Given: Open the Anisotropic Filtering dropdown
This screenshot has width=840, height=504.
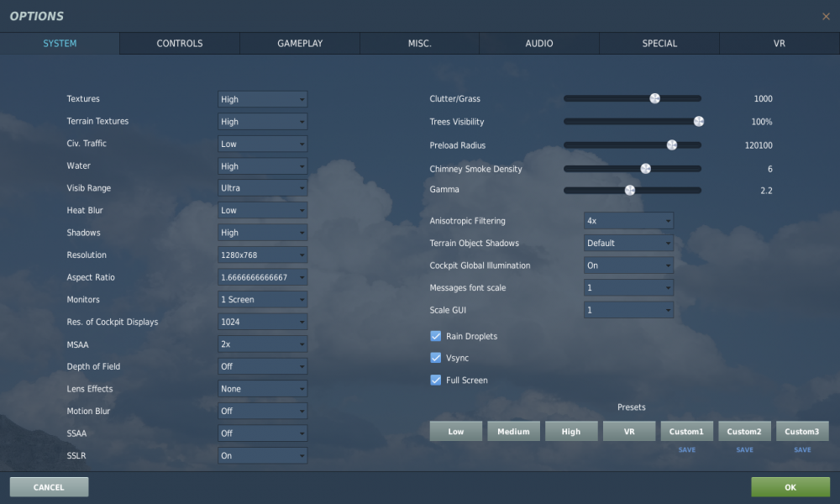Looking at the screenshot, I should 628,220.
